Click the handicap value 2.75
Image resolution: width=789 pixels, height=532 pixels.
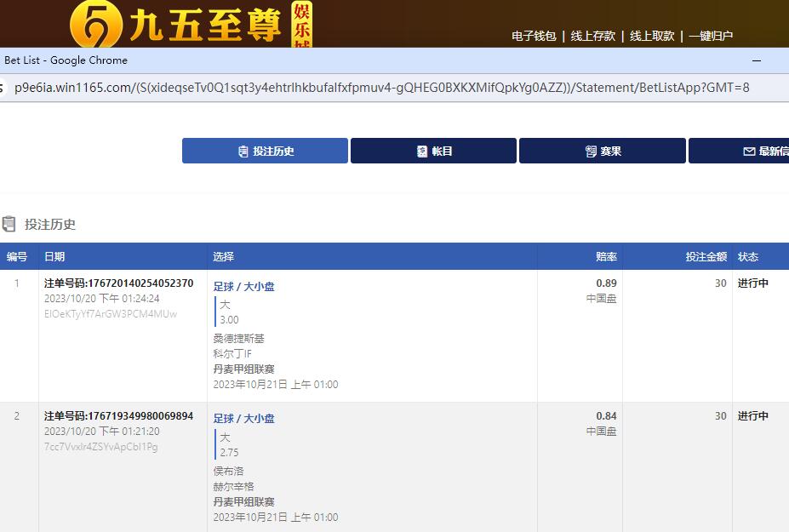click(230, 453)
